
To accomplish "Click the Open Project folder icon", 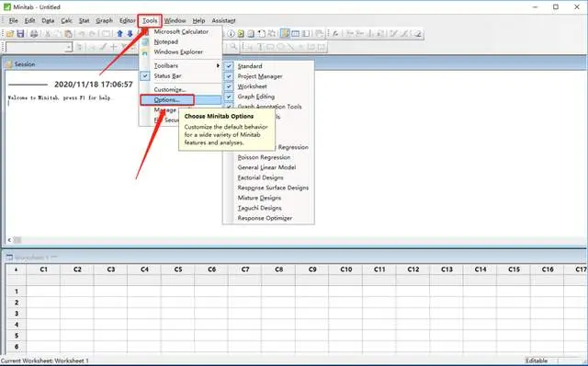I will 10,34.
